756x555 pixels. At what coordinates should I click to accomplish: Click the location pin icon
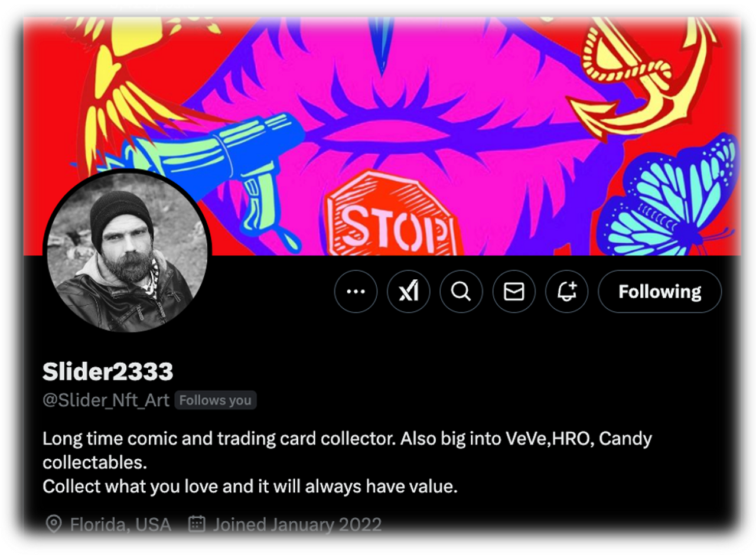(x=54, y=524)
